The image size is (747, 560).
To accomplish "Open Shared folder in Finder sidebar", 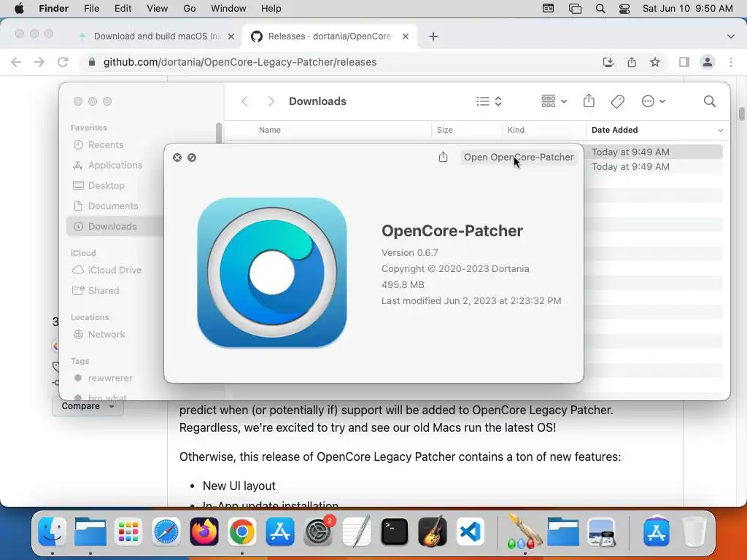I will point(104,290).
